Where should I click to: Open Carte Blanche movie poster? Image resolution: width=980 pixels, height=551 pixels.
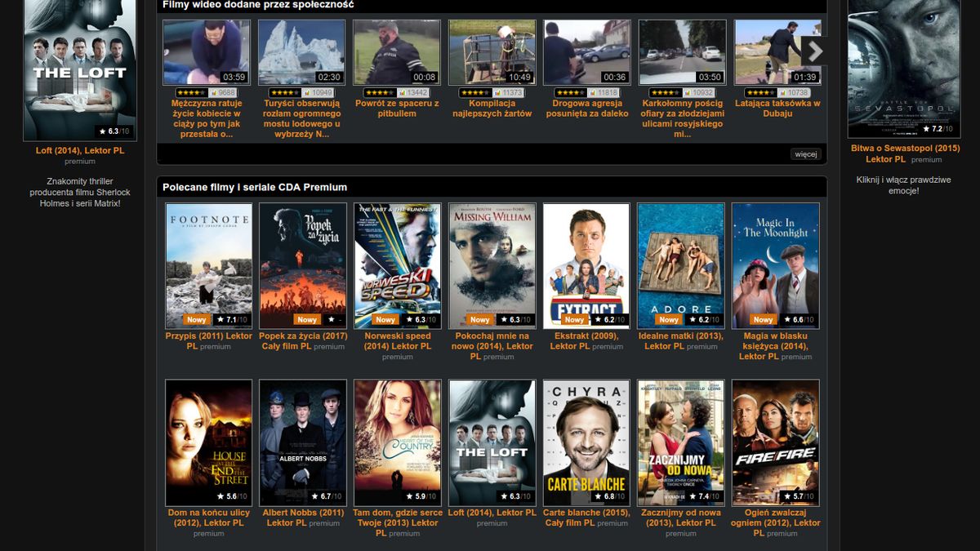pos(586,442)
